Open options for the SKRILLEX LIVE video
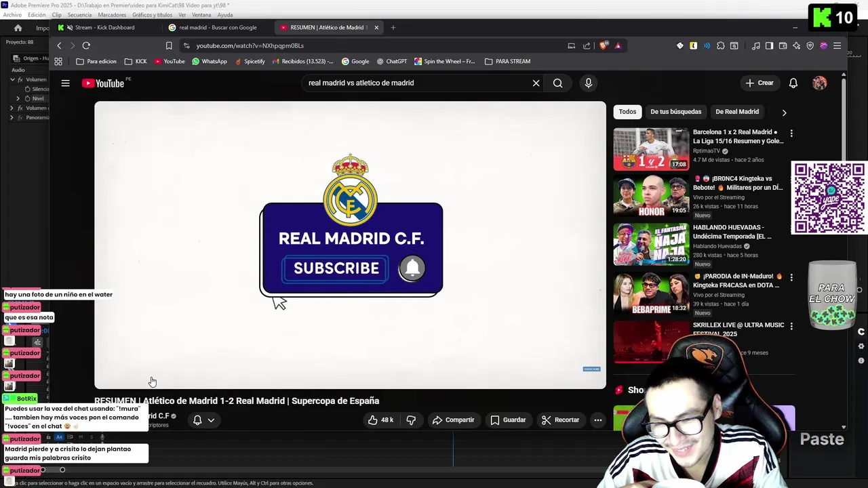 click(x=791, y=326)
